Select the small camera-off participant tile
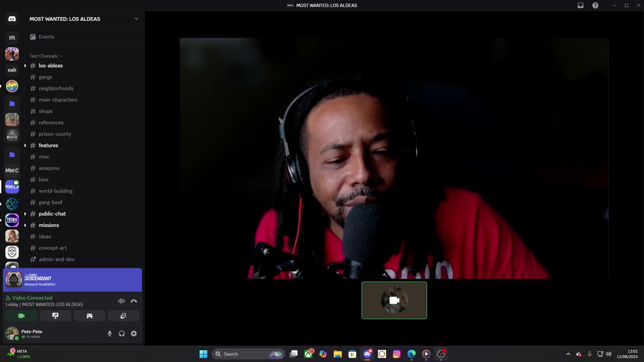Screen dimensions: 644x362 [x=394, y=300]
